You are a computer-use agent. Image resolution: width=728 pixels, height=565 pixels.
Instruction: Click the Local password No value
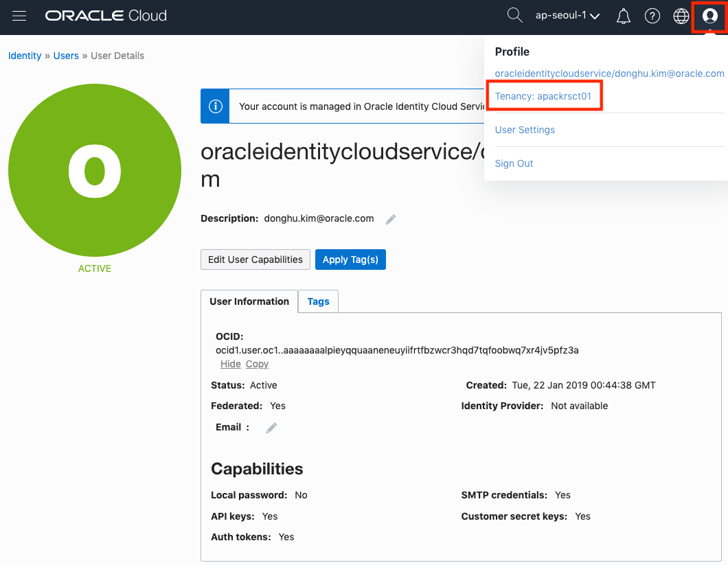pos(301,495)
